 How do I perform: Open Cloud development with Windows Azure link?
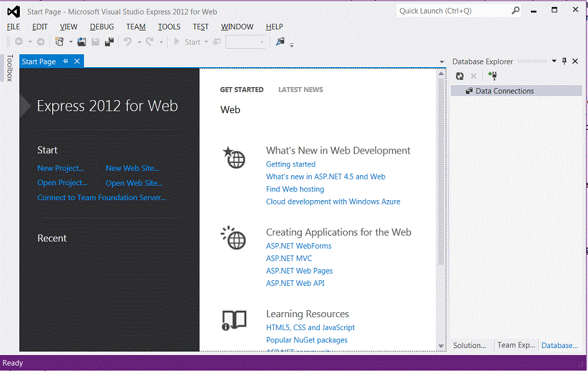[333, 201]
